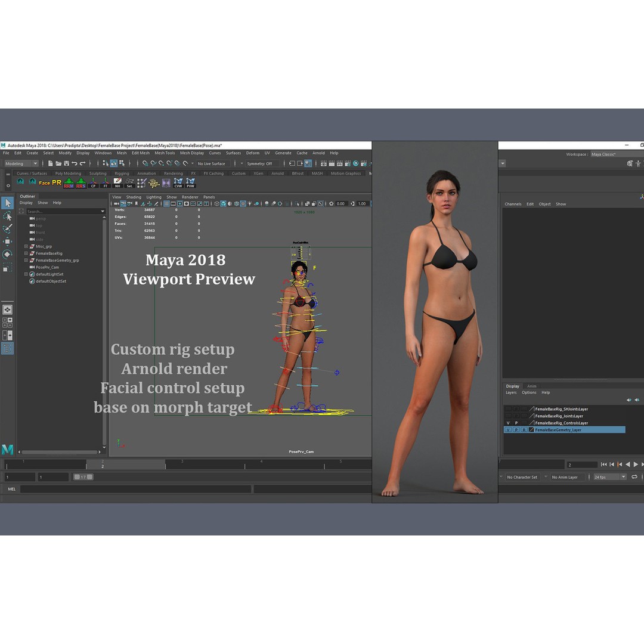Open the Modeling menu set dropdown

(x=21, y=163)
